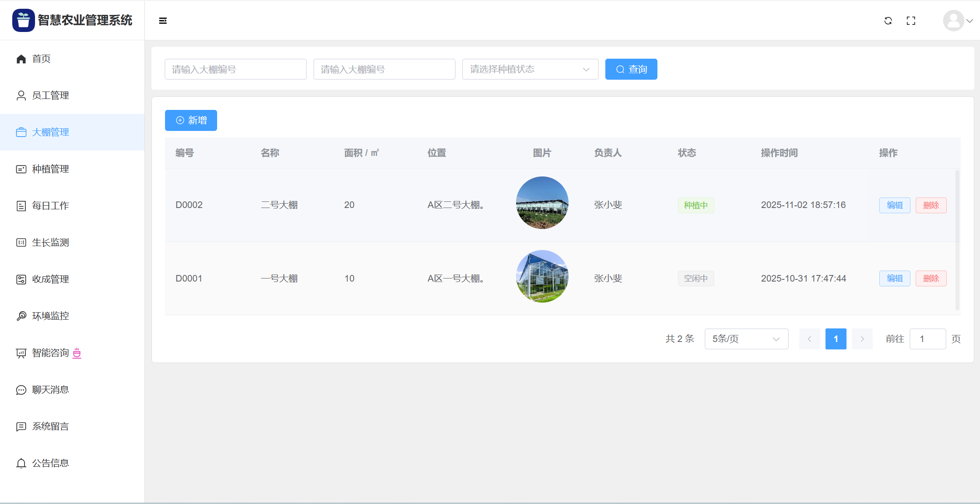The image size is (980, 504).
Task: Open 智能咨询 sidebar entry
Action: pos(50,353)
